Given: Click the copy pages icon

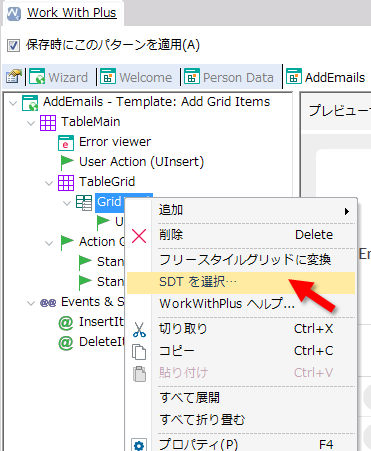Looking at the screenshot, I should (139, 352).
